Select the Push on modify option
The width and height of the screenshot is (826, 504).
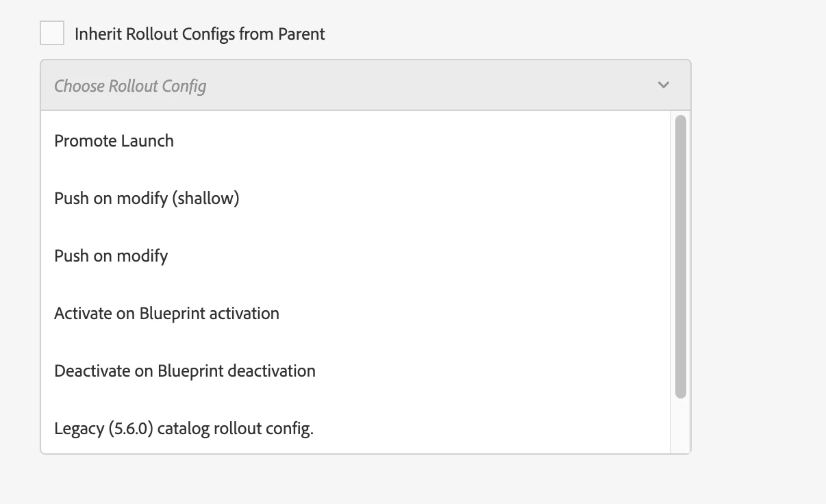click(x=111, y=256)
